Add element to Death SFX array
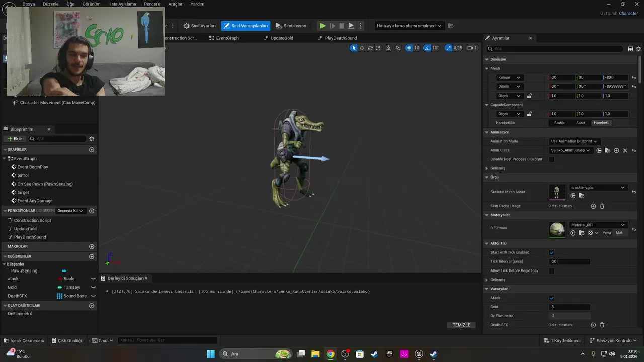 coord(593,325)
